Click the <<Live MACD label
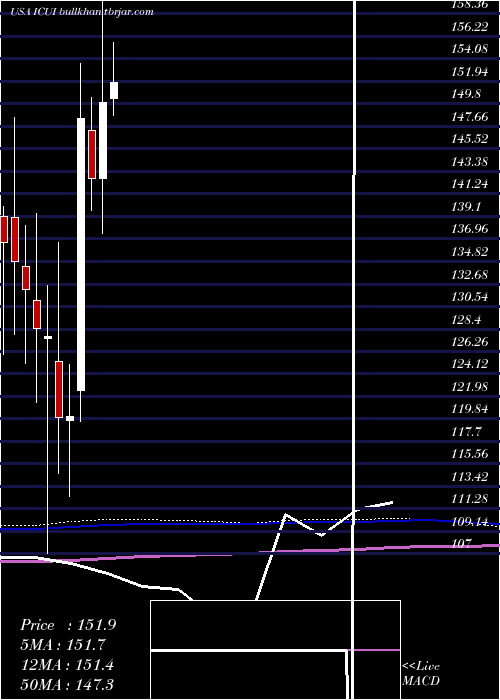 click(x=421, y=673)
